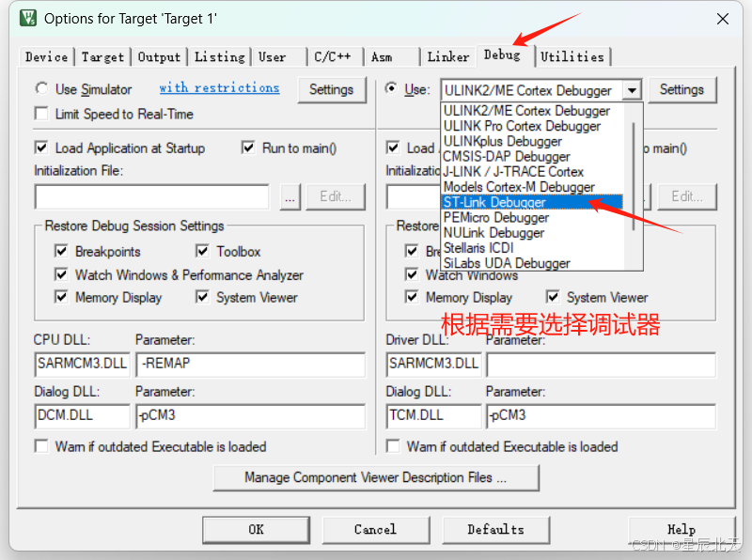Click simulator Initialization File input field
Viewport: 752px width, 560px height.
[152, 197]
